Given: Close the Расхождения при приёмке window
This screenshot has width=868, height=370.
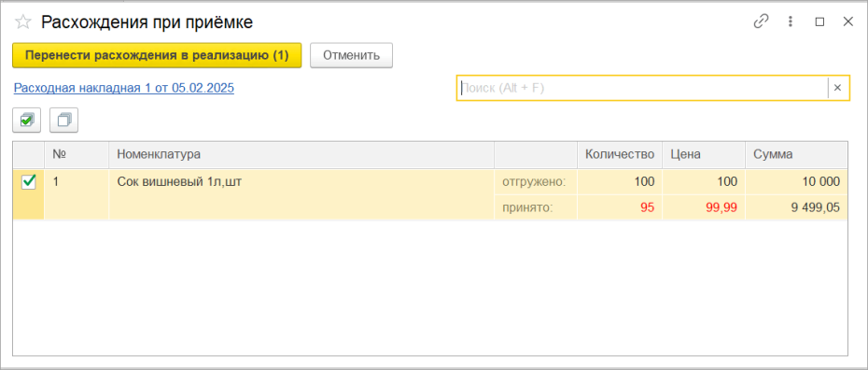Looking at the screenshot, I should (848, 22).
